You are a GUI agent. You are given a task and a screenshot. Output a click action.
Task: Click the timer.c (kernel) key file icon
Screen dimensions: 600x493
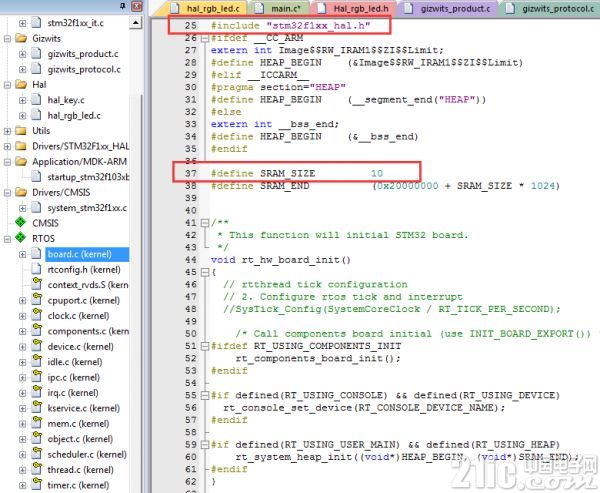pyautogui.click(x=37, y=484)
